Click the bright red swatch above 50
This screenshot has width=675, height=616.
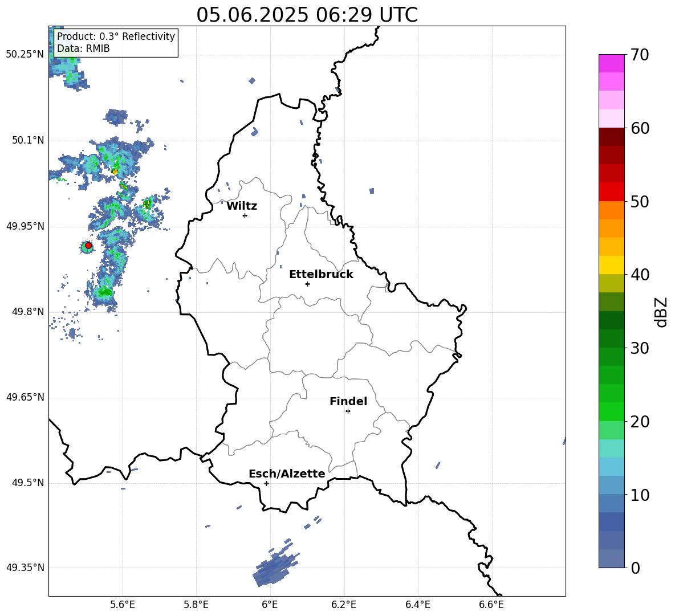tap(611, 192)
